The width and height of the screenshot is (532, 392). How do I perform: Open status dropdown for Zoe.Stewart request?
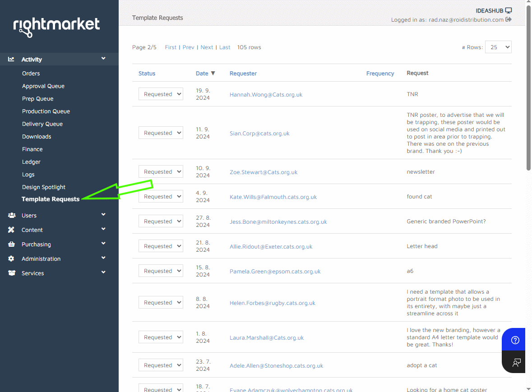pyautogui.click(x=161, y=171)
